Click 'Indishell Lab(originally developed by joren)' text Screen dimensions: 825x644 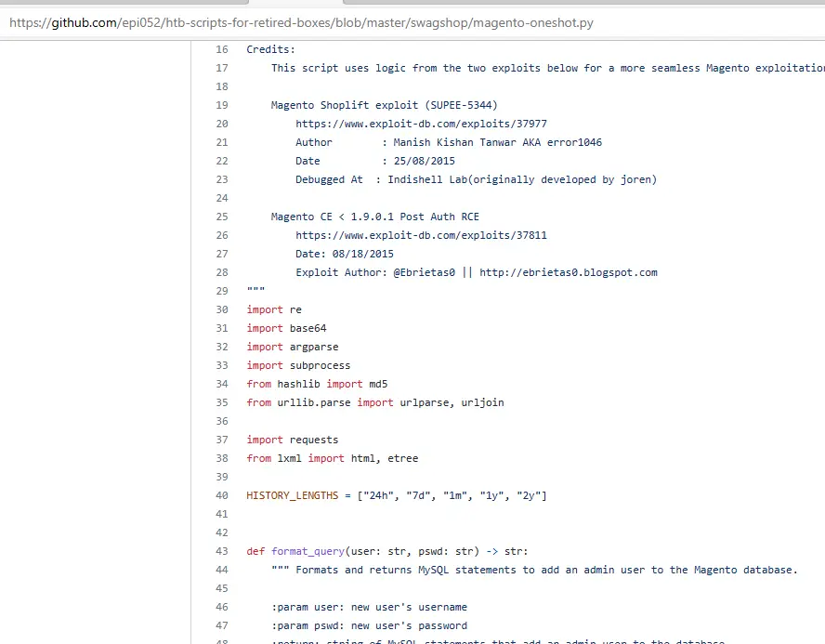[522, 179]
